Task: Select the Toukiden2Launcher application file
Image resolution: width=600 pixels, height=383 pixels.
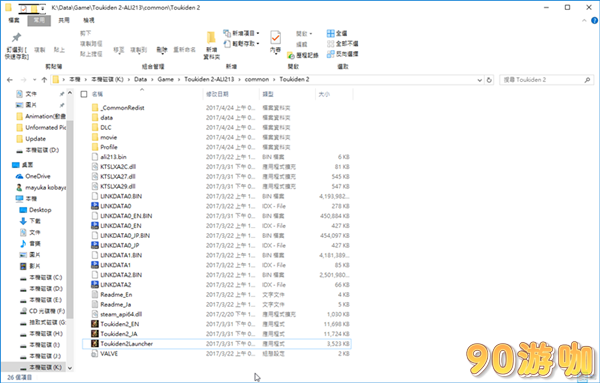Action: tap(216, 344)
